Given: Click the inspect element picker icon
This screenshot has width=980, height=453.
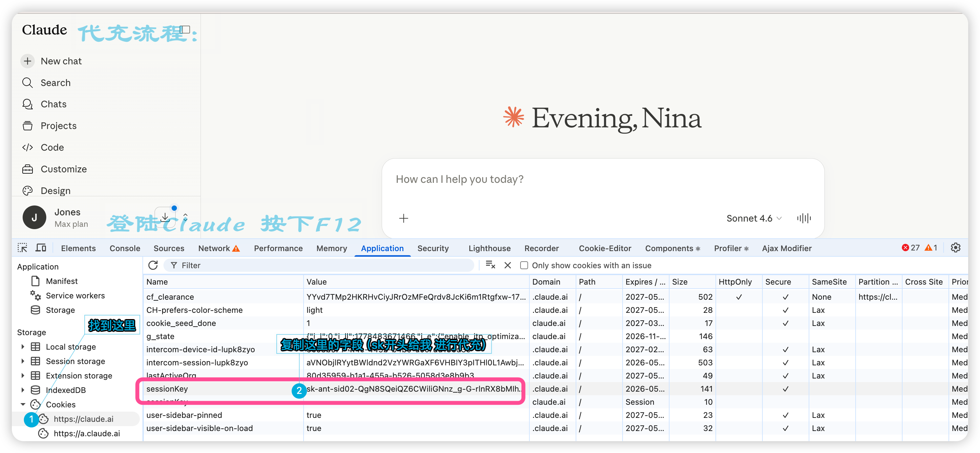Looking at the screenshot, I should [x=22, y=248].
